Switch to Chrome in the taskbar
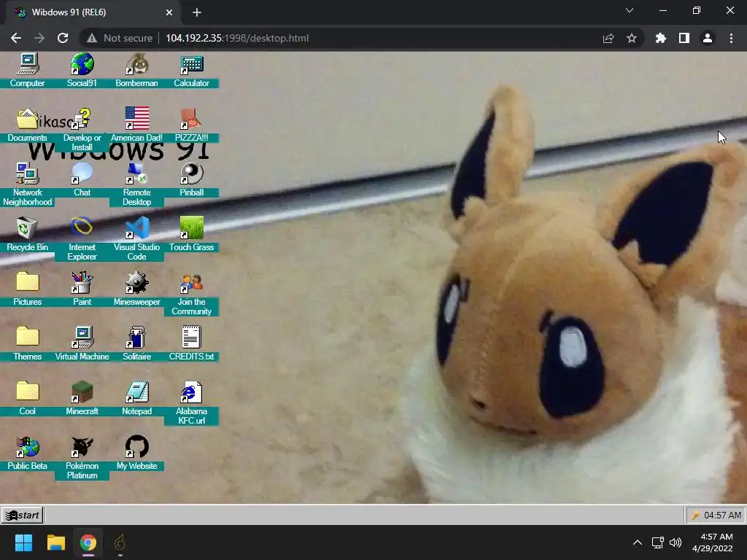The image size is (747, 560). click(88, 542)
